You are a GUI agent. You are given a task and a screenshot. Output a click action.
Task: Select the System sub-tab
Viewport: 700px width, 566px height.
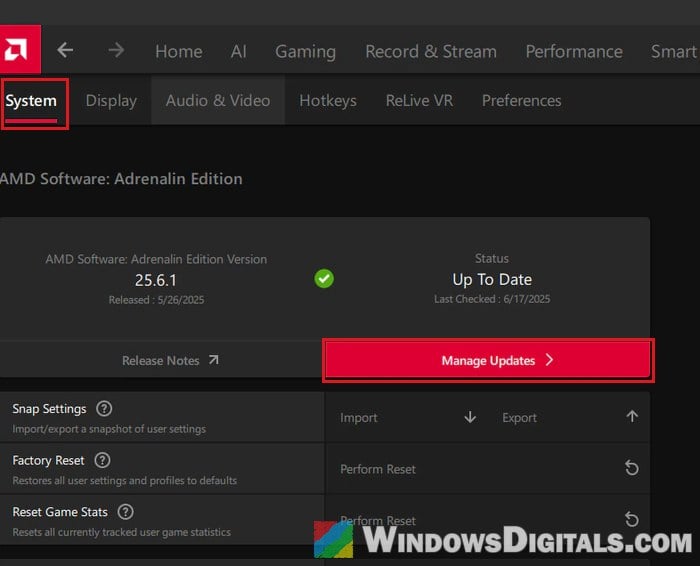pyautogui.click(x=31, y=101)
